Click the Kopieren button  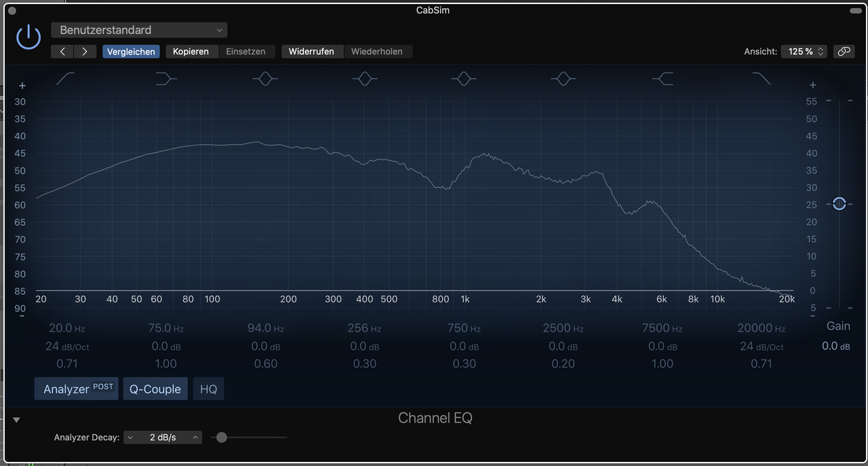[x=191, y=52]
